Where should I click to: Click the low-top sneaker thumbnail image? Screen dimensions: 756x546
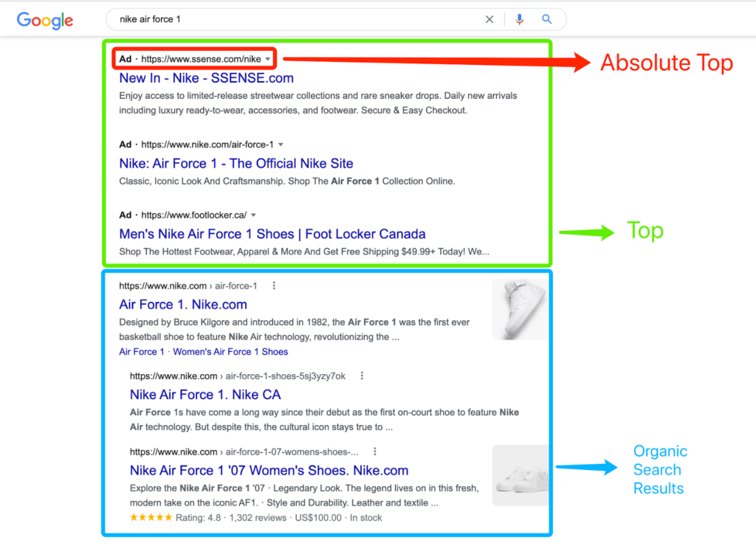point(520,475)
